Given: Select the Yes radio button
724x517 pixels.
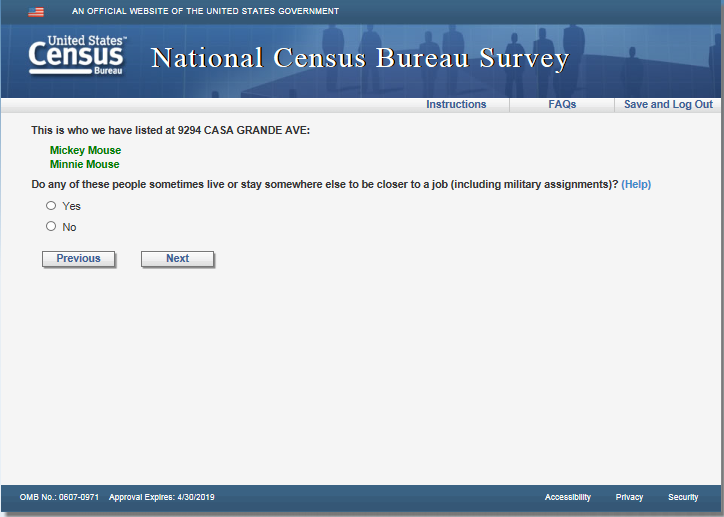Looking at the screenshot, I should pyautogui.click(x=51, y=206).
